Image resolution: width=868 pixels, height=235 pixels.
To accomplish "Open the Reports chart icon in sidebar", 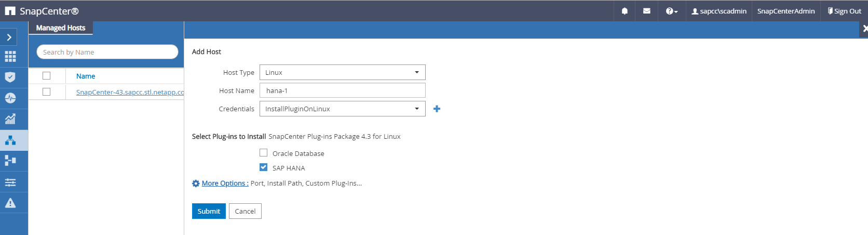I will 10,119.
